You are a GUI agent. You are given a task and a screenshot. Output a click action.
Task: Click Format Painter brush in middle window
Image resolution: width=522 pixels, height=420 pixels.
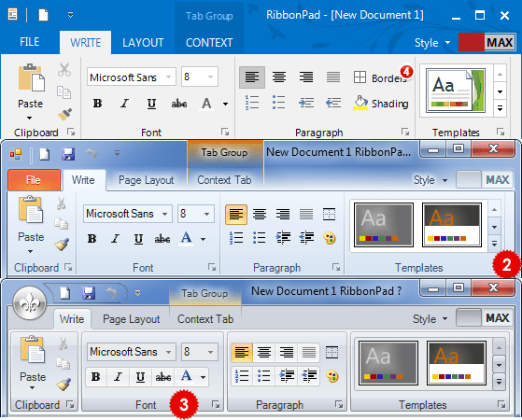[x=62, y=245]
